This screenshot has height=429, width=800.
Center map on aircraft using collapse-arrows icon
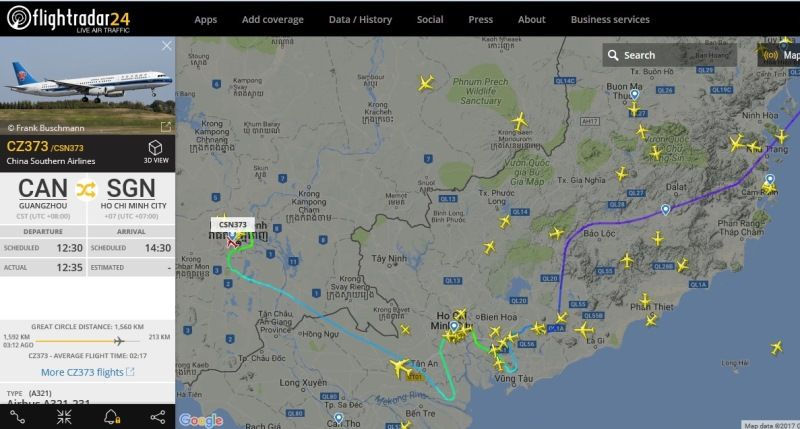click(64, 417)
